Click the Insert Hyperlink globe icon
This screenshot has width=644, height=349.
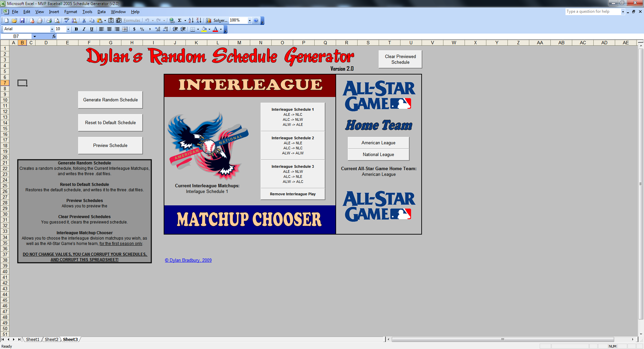click(172, 20)
